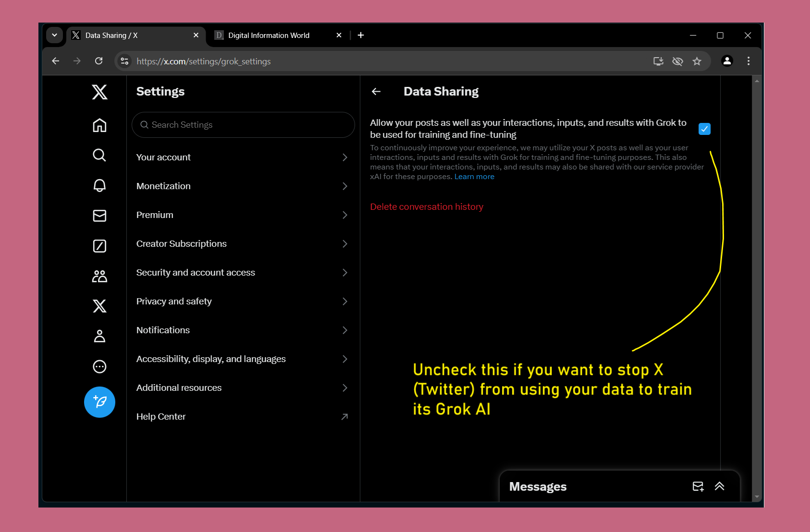Screen dimensions: 810x532
Task: Close the Digital Information World tab
Action: coord(339,35)
